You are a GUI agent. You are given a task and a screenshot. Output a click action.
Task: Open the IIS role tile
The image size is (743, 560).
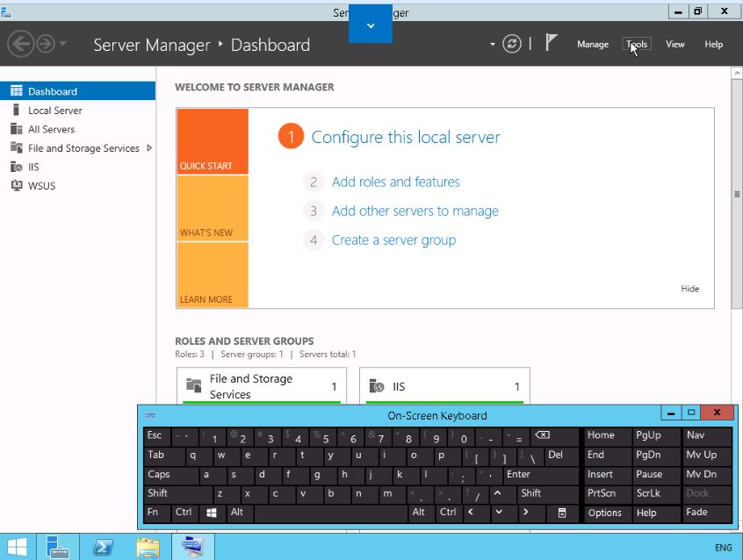pos(444,385)
